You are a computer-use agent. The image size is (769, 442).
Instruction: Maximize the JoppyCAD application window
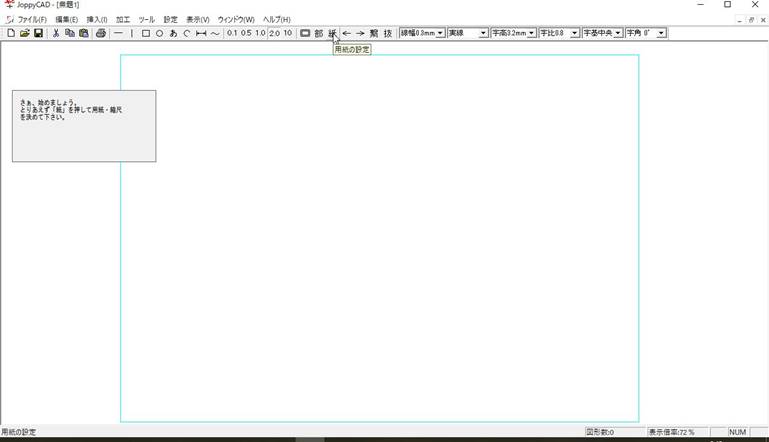coord(727,4)
